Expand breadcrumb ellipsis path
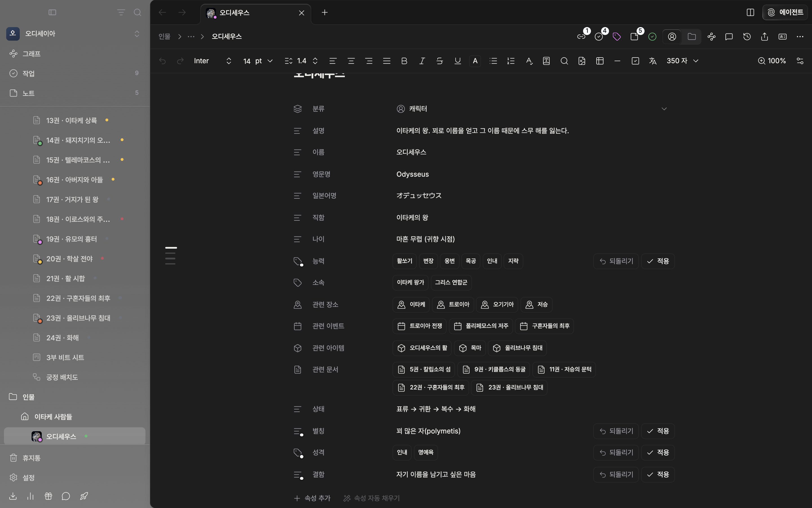The height and width of the screenshot is (508, 812). (x=191, y=36)
